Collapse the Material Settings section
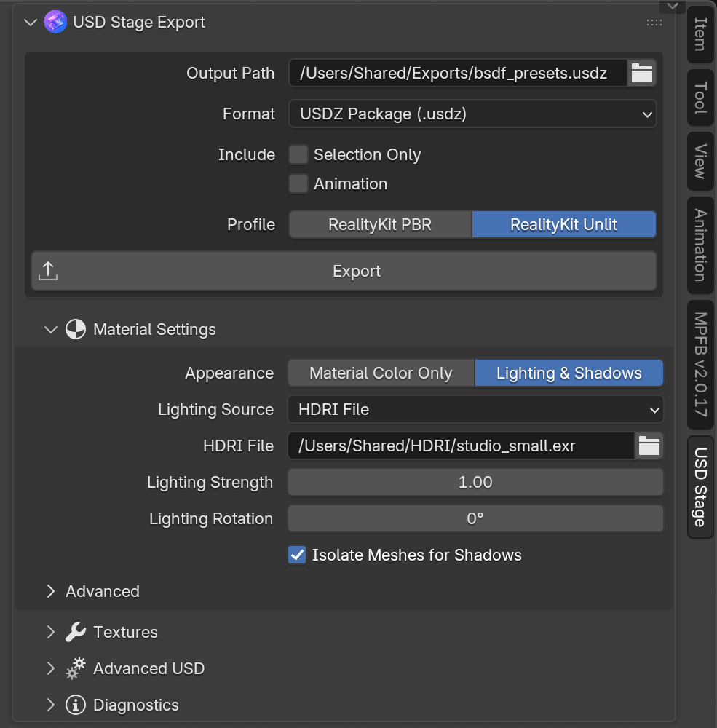The height and width of the screenshot is (728, 717). click(51, 330)
